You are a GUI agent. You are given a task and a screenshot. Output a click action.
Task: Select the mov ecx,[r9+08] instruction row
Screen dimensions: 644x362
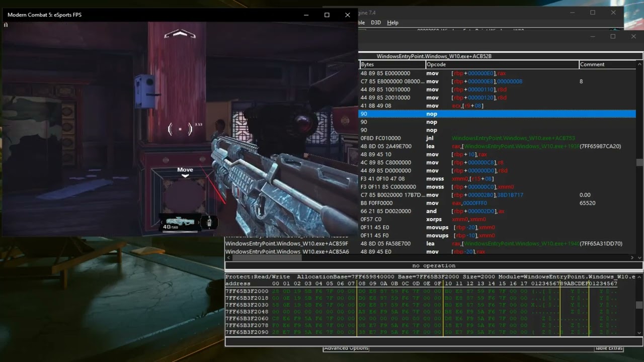497,106
